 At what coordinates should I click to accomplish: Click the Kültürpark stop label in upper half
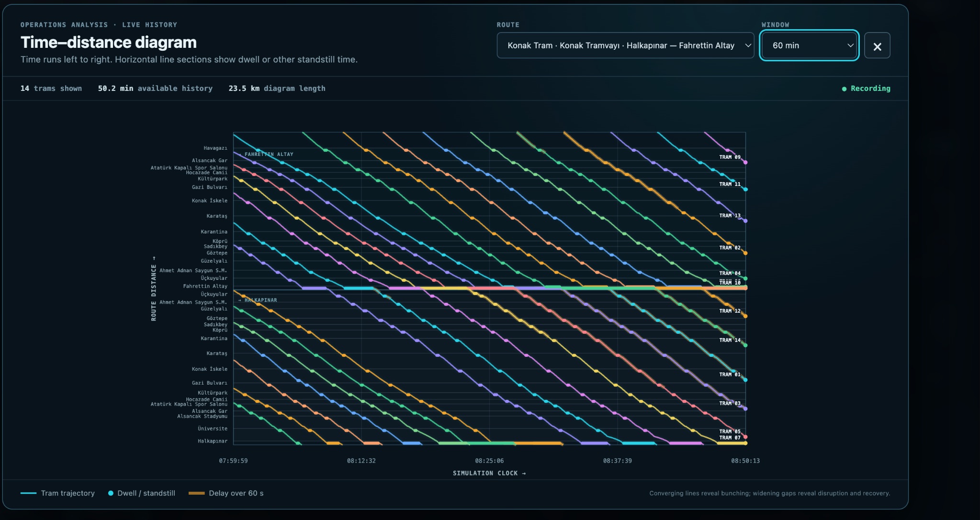(213, 179)
